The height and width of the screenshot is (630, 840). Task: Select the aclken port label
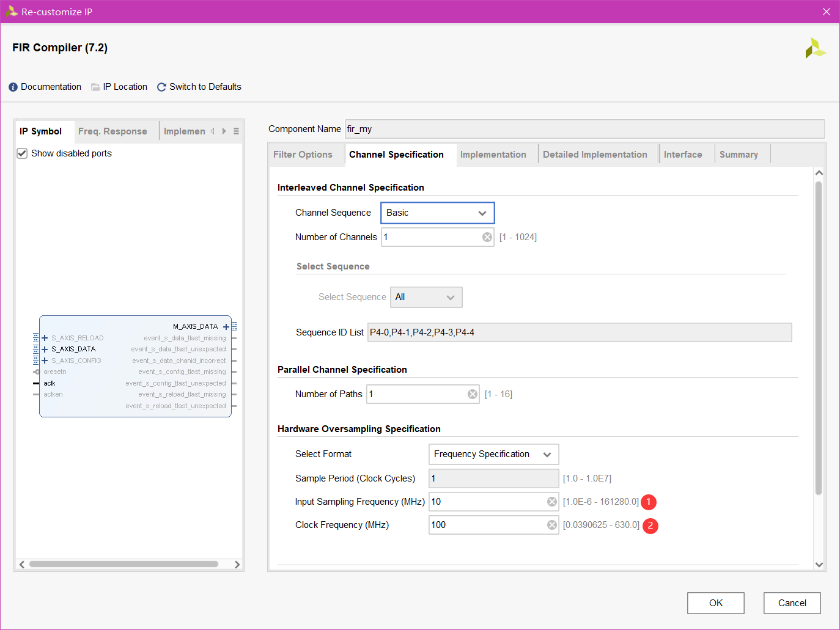pyautogui.click(x=53, y=395)
